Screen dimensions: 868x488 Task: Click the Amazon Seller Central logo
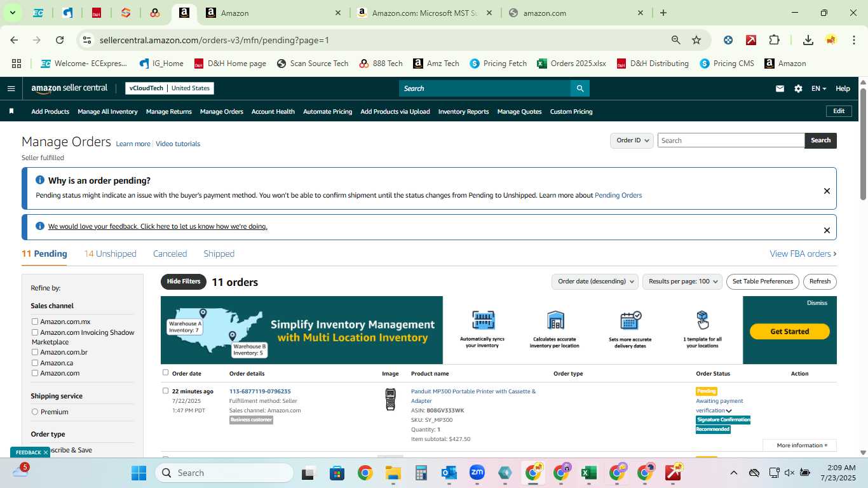[x=69, y=88]
